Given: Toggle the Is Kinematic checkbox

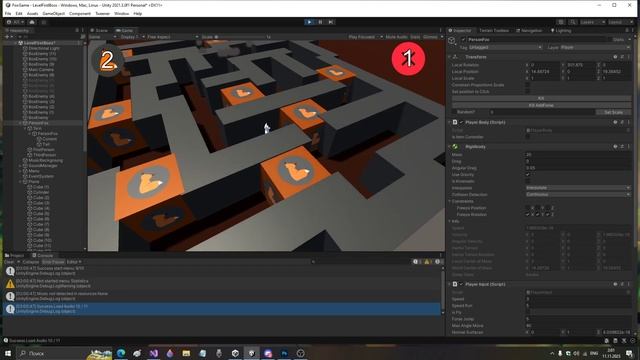Looking at the screenshot, I should pyautogui.click(x=527, y=181).
